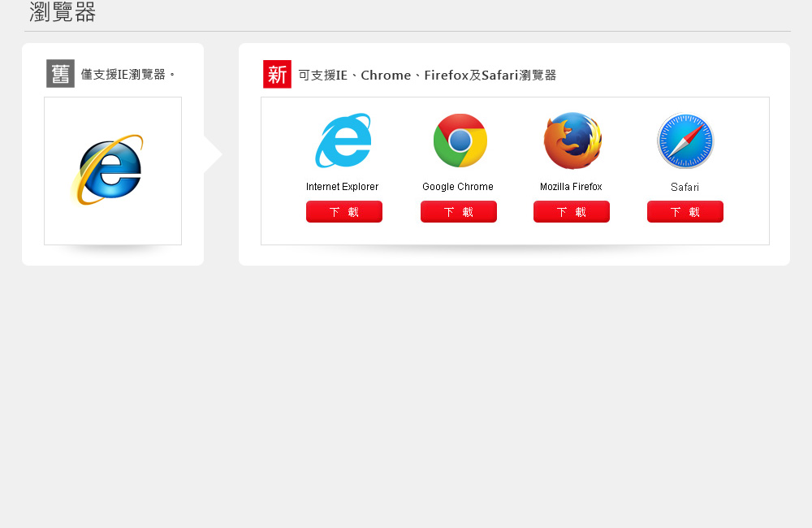Image resolution: width=812 pixels, height=528 pixels.
Task: Download Mozilla Firefox with its 下載 button
Action: pos(571,212)
